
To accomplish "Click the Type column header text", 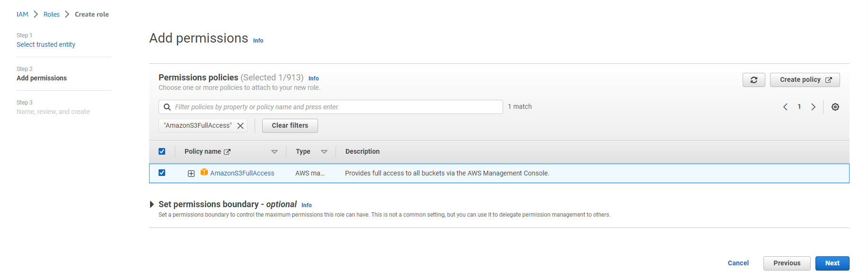I will pos(303,151).
